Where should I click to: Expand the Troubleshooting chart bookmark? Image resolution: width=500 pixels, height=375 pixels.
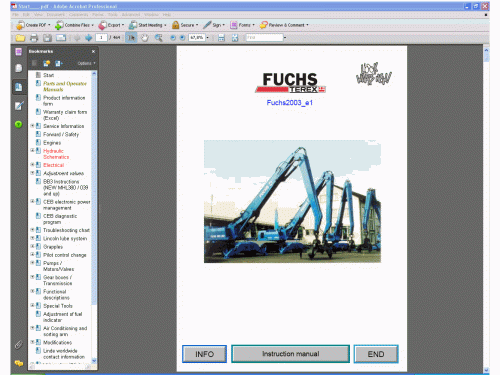tap(32, 230)
